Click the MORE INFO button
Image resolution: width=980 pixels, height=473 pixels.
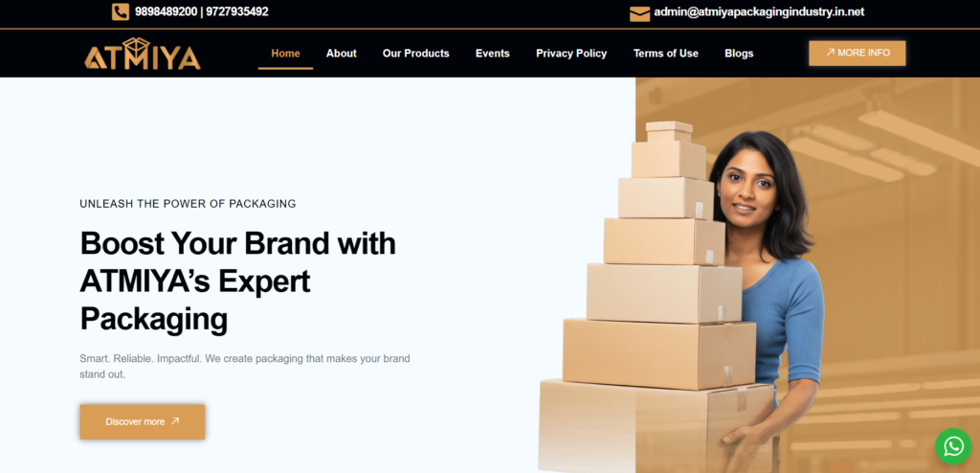[857, 54]
